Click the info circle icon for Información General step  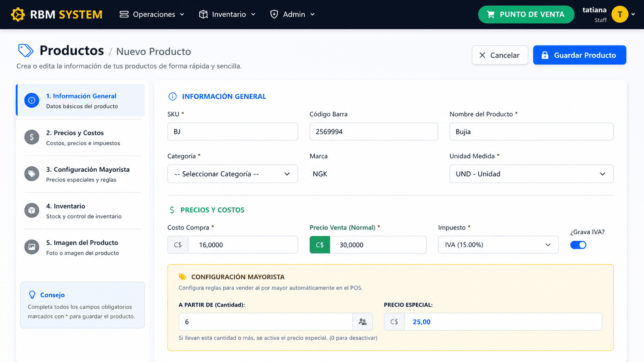click(32, 100)
